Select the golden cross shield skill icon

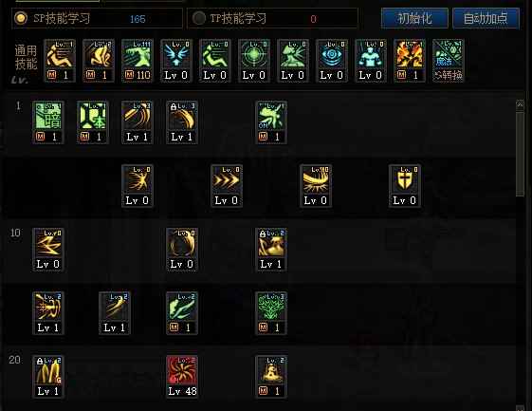(404, 186)
